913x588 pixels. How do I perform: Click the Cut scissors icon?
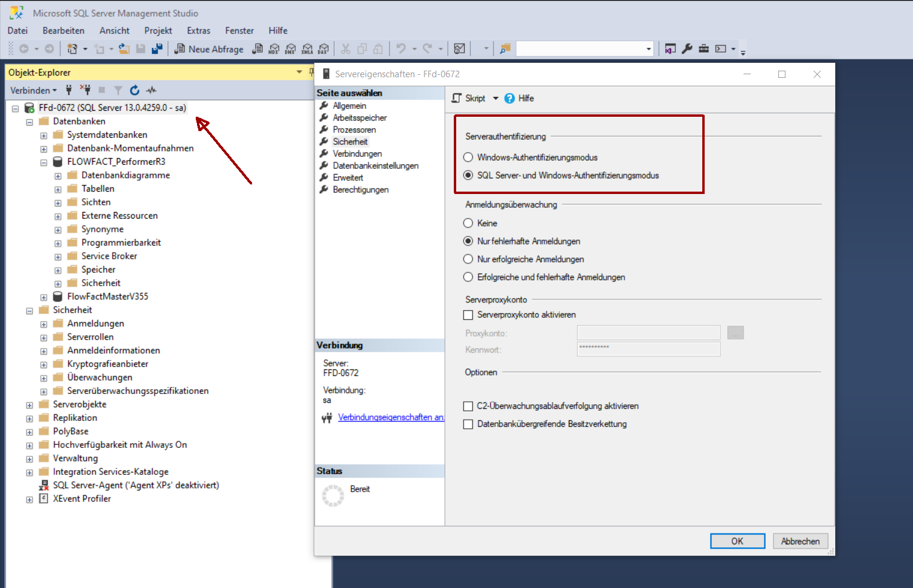(345, 49)
